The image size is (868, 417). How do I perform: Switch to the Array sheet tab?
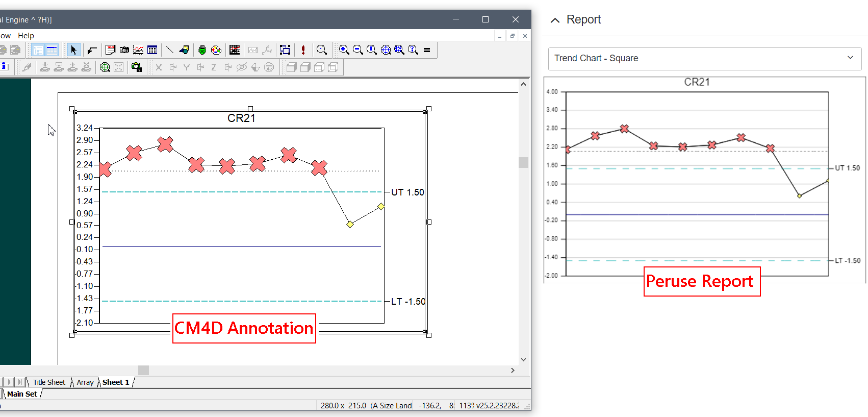coord(85,382)
